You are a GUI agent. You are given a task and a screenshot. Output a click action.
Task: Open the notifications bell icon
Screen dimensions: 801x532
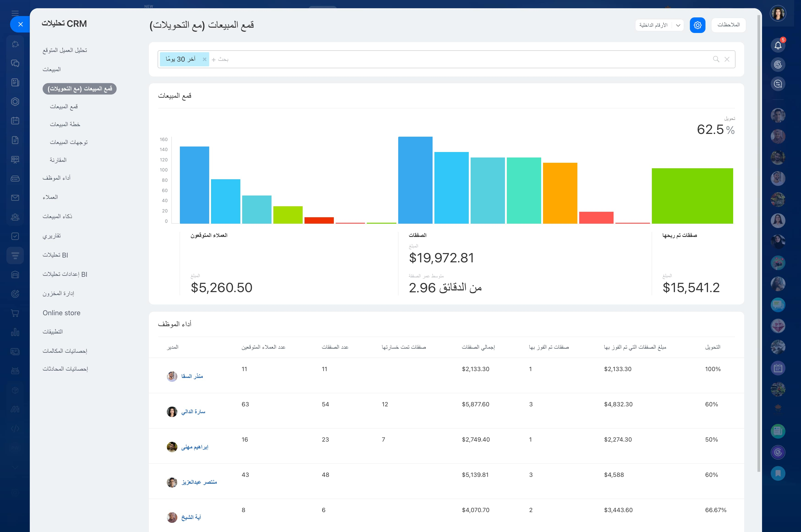tap(778, 45)
